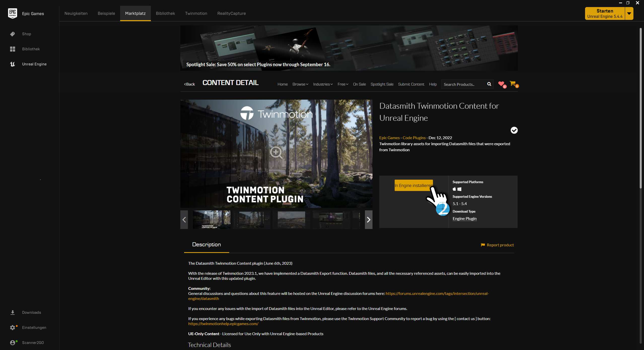
Task: Click the "5.1 - 5.4" engine versions text
Action: [460, 204]
